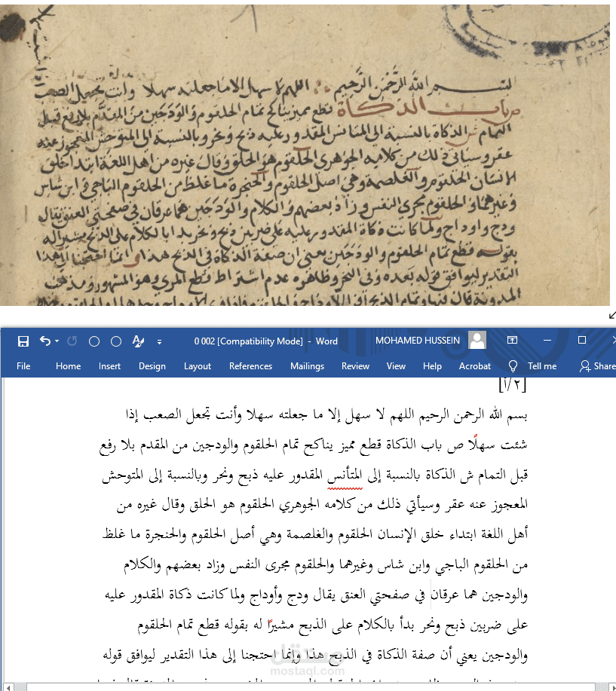Open the Customize Quick Access Toolbar menu
Image resolution: width=616 pixels, height=691 pixels.
click(159, 341)
